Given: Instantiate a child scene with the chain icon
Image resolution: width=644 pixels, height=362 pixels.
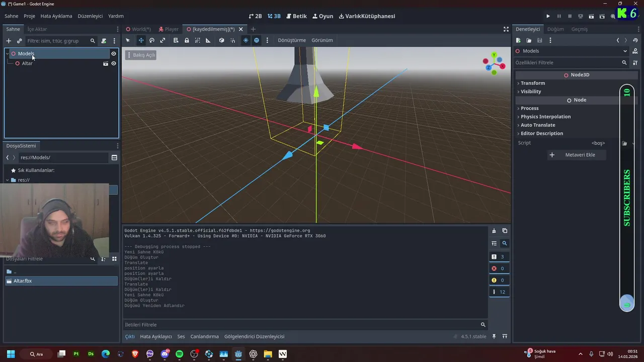Looking at the screenshot, I should pos(19,41).
